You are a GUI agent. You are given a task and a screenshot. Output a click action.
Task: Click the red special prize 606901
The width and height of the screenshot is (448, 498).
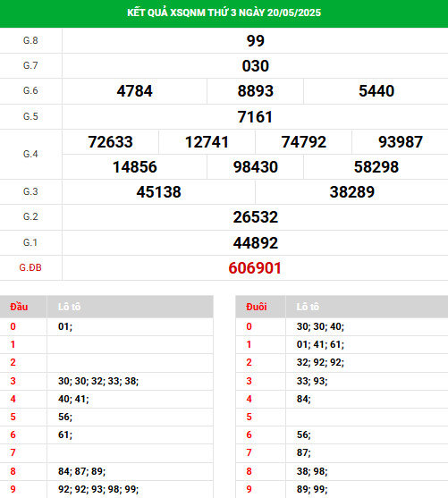[255, 268]
